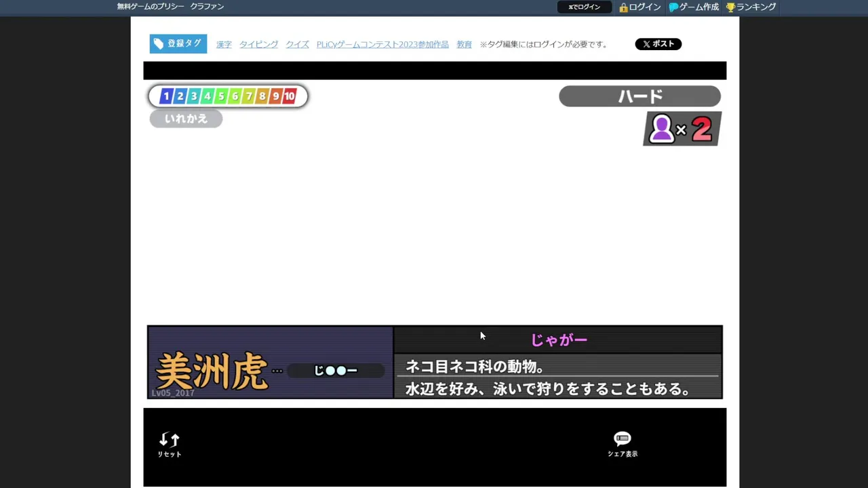Click the 無料ゲームのプリシー site title
Image resolution: width=868 pixels, height=488 pixels.
(x=150, y=7)
